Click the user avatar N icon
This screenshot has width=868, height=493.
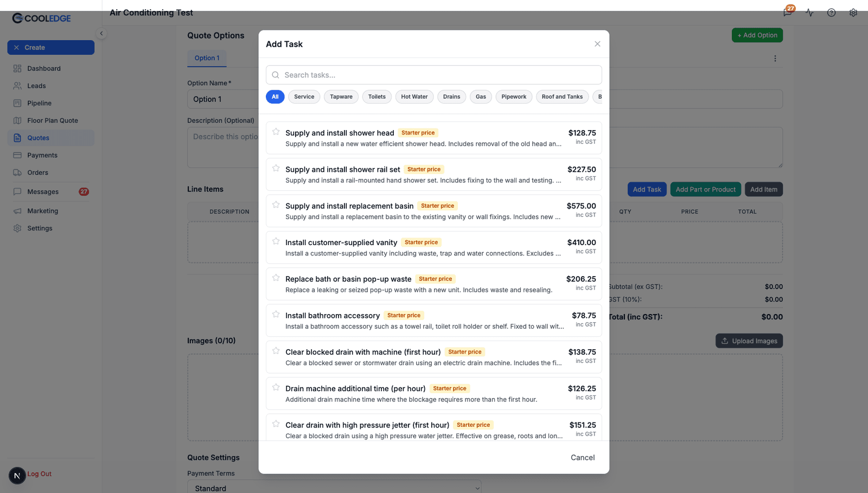pos(17,476)
